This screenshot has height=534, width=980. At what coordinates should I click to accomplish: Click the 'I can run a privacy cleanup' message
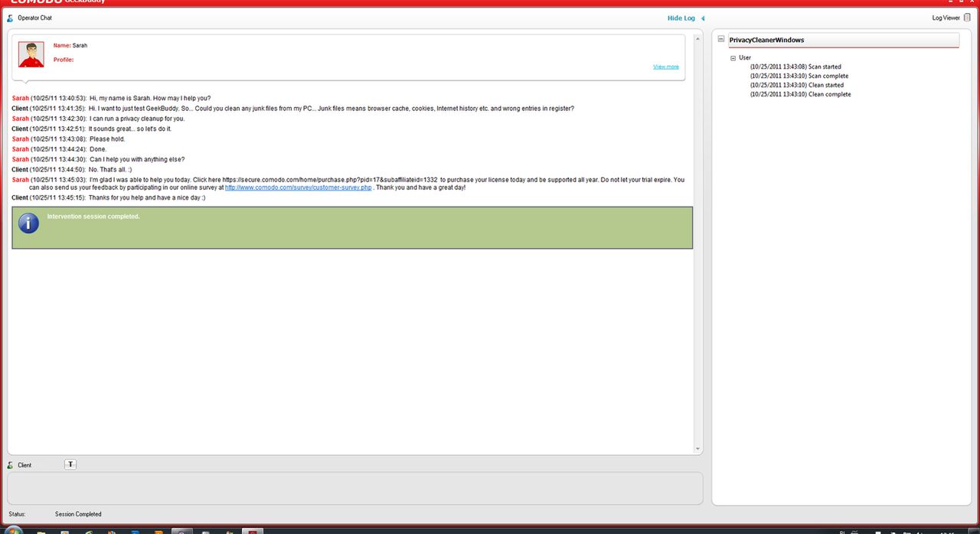coord(98,119)
